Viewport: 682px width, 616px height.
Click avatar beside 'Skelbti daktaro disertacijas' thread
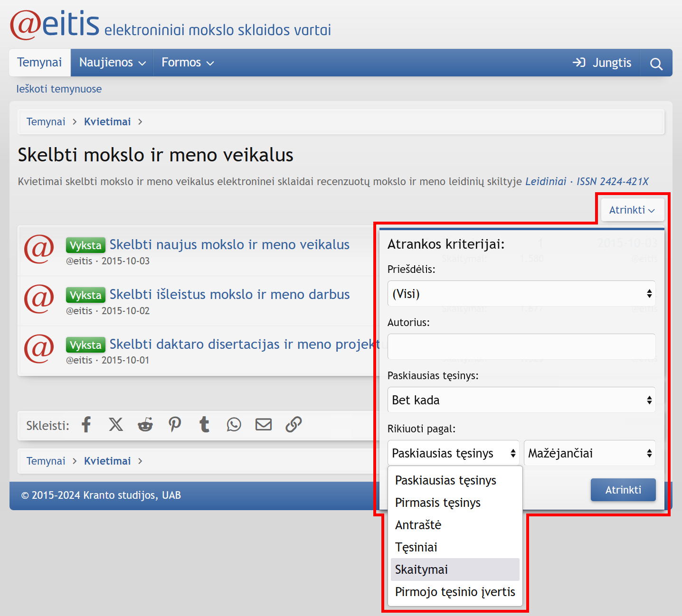[39, 349]
